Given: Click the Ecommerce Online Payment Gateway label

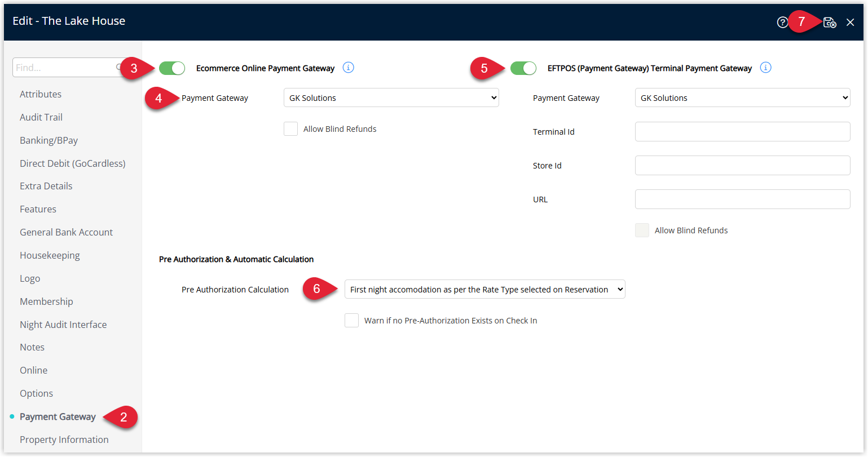Looking at the screenshot, I should pos(266,68).
